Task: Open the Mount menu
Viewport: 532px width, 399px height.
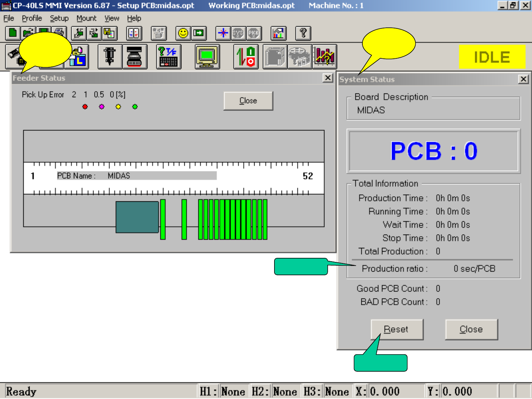Action: [x=86, y=18]
